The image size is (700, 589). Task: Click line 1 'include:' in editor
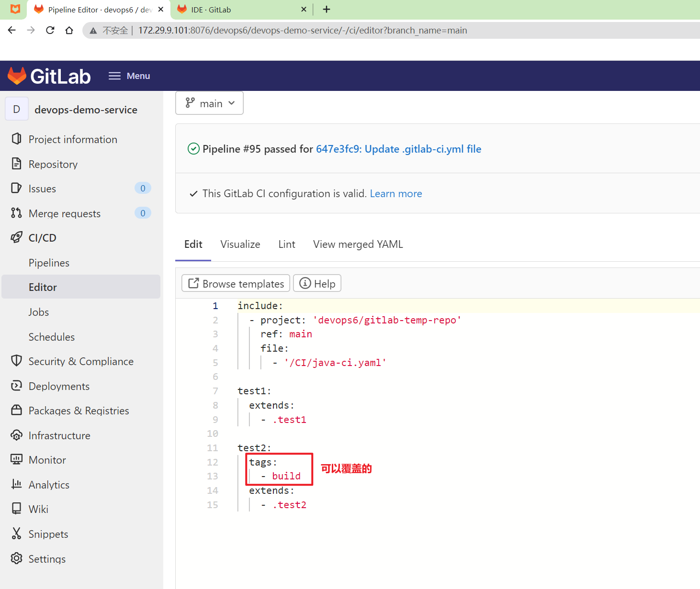(260, 305)
